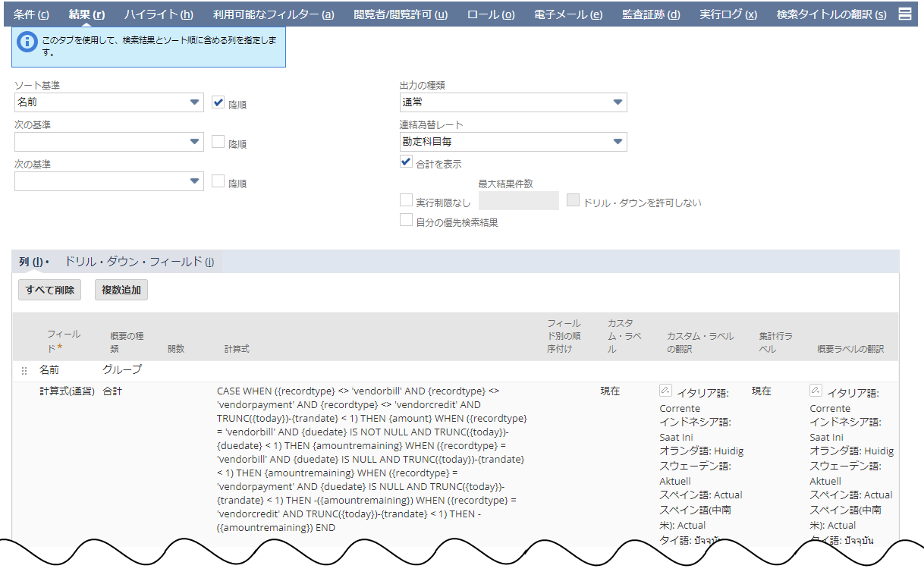
Task: Click 合計 summary type cell
Action: pos(112,391)
